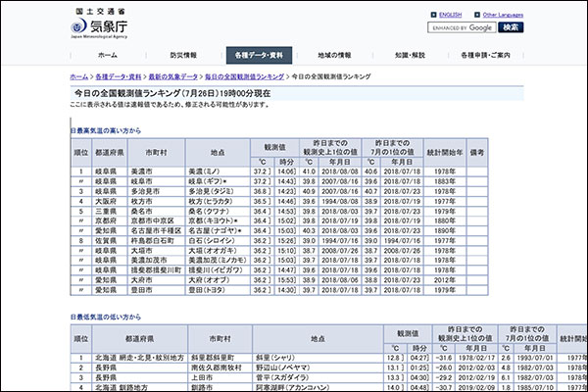The height and width of the screenshot is (392, 588).
Task: Open the 防災情報 navigation tab
Action: (182, 56)
